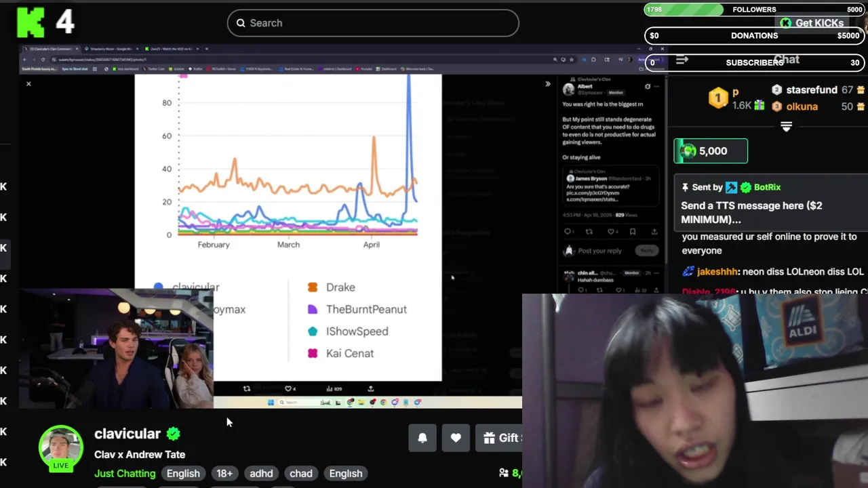
Task: Like the chart photo post (4 likes)
Action: (x=288, y=388)
